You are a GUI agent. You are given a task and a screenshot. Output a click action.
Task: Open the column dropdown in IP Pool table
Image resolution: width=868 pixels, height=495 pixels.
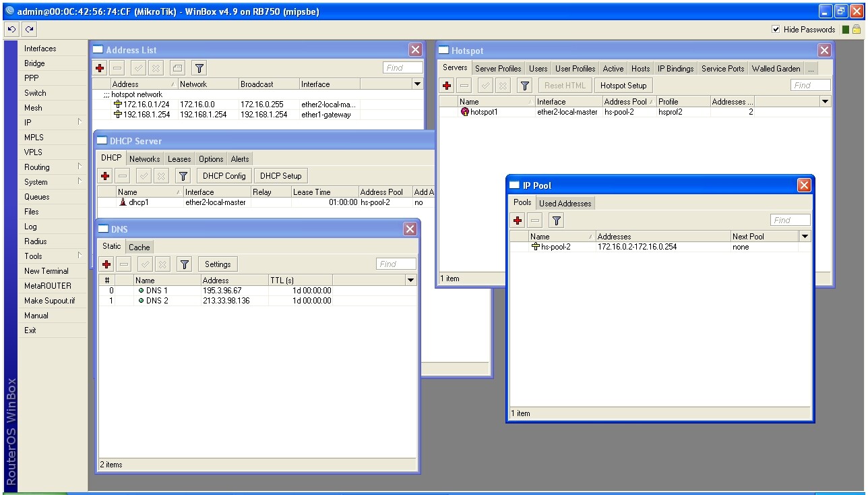(805, 237)
